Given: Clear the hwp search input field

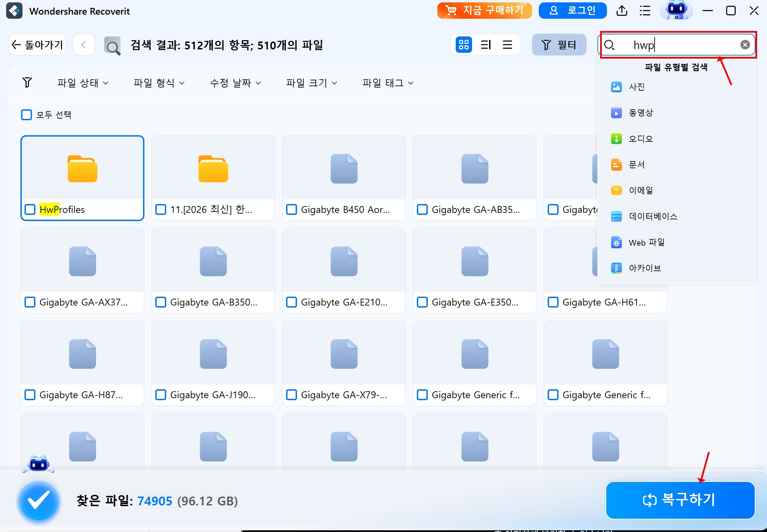Looking at the screenshot, I should [745, 45].
